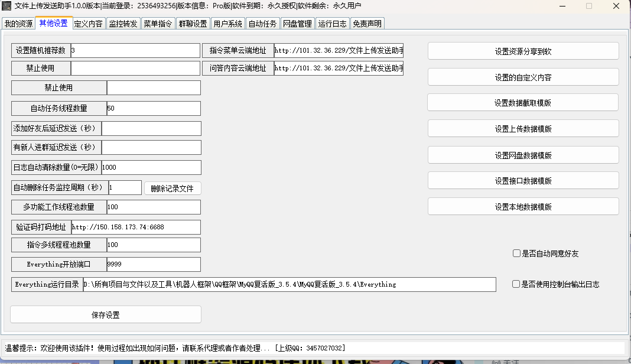Open 设置数据截取模版 settings
This screenshot has height=364, width=631.
coord(523,103)
